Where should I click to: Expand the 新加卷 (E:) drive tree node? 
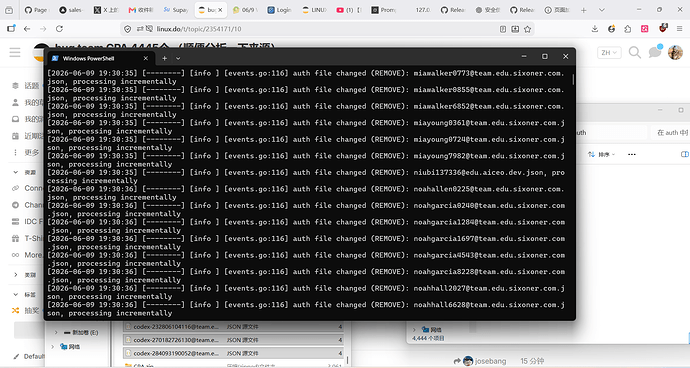pyautogui.click(x=56, y=332)
